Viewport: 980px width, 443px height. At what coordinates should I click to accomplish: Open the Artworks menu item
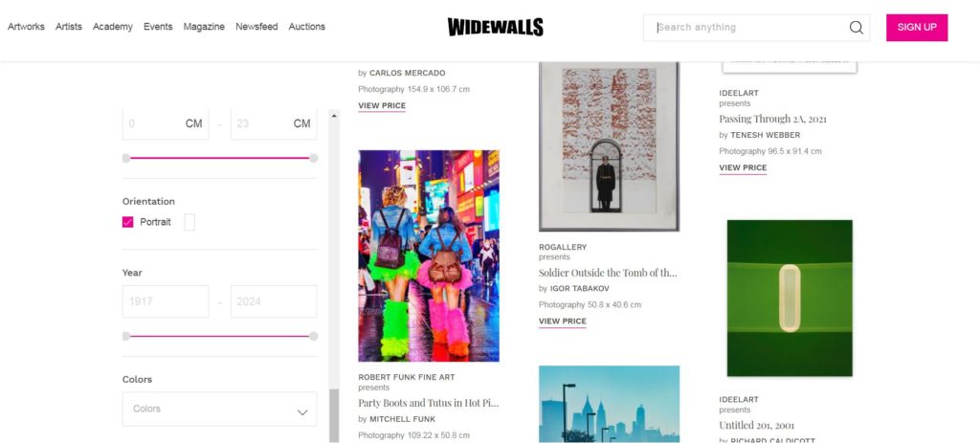[x=26, y=27]
